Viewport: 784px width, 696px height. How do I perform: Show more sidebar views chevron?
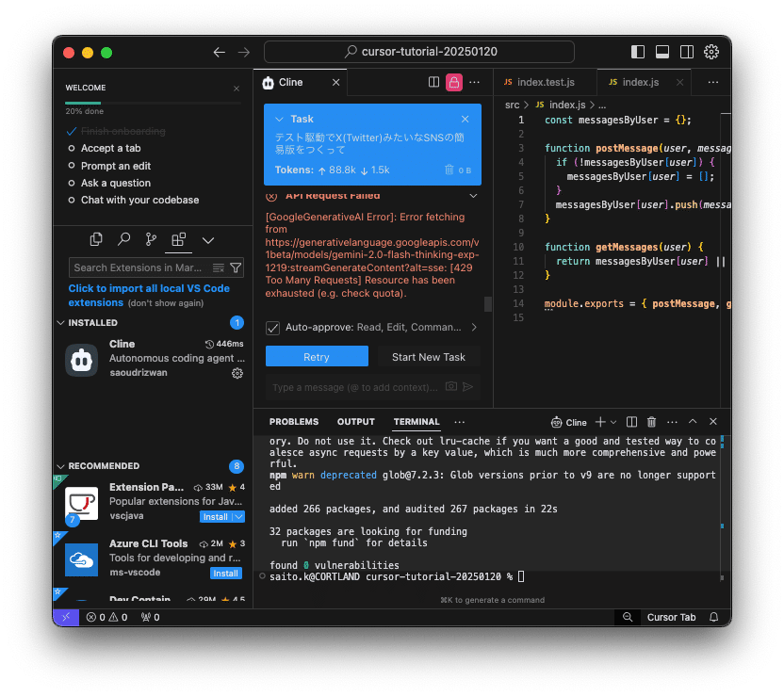[208, 240]
